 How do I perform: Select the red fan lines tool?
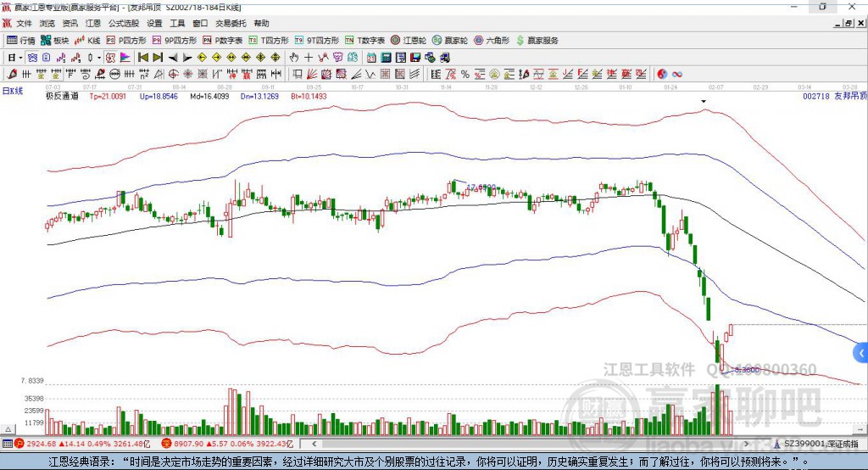(311, 74)
